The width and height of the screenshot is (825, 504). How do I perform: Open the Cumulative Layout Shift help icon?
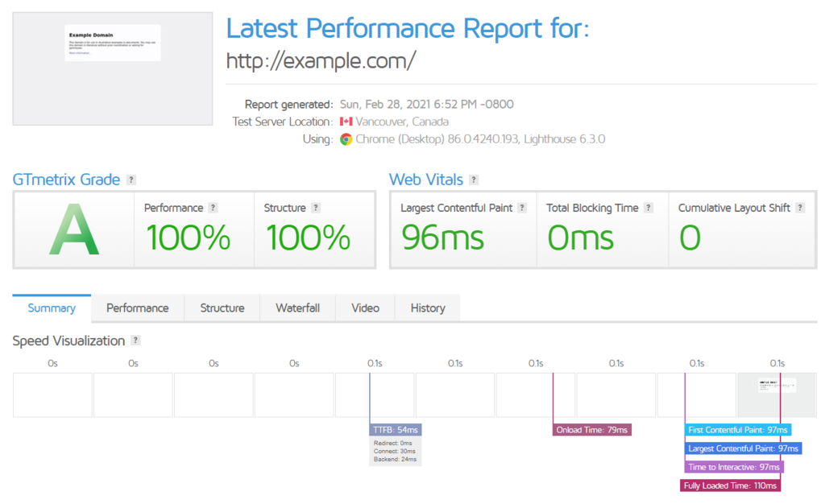click(799, 207)
